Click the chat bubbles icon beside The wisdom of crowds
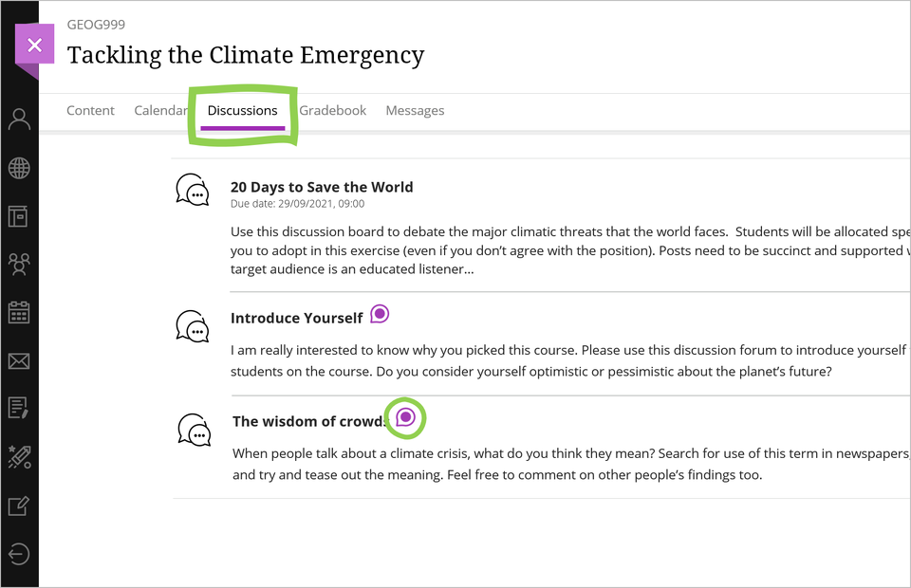Viewport: 911px width, 588px height. pyautogui.click(x=195, y=431)
